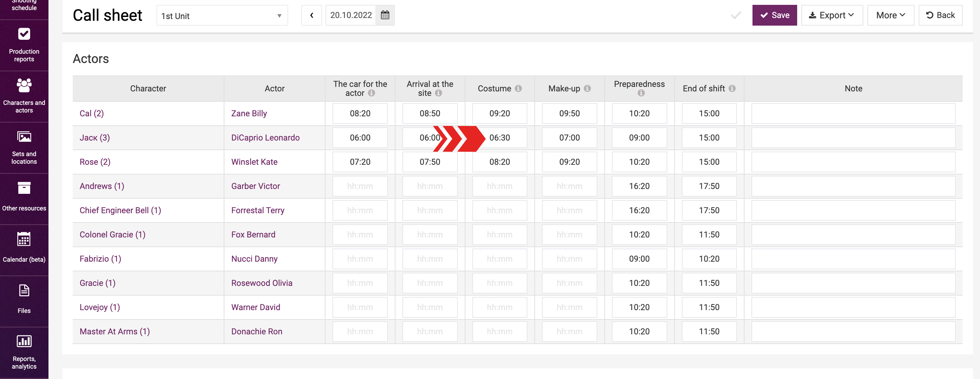The image size is (980, 379).
Task: Edit preparedness 10:20 for Fox Bernard
Action: (639, 235)
